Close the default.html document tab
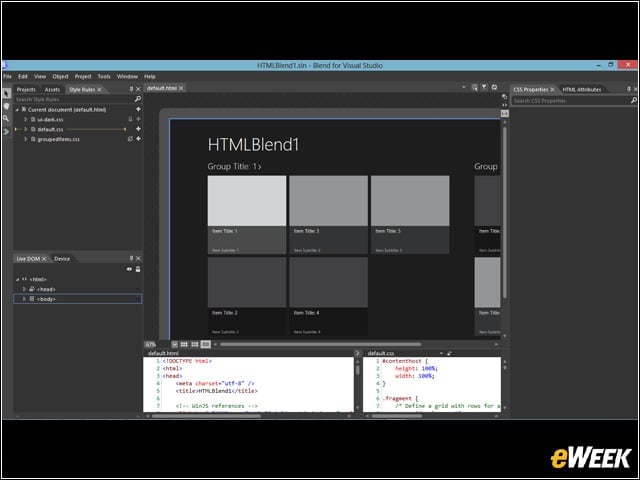Viewport: 640px width, 480px height. point(181,88)
